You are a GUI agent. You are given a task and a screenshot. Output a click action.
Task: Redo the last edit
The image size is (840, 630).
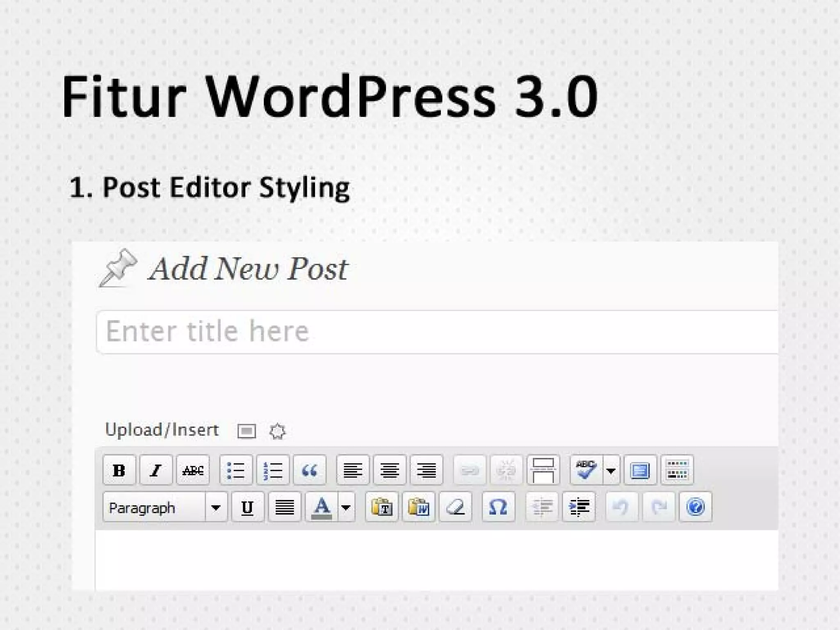659,507
